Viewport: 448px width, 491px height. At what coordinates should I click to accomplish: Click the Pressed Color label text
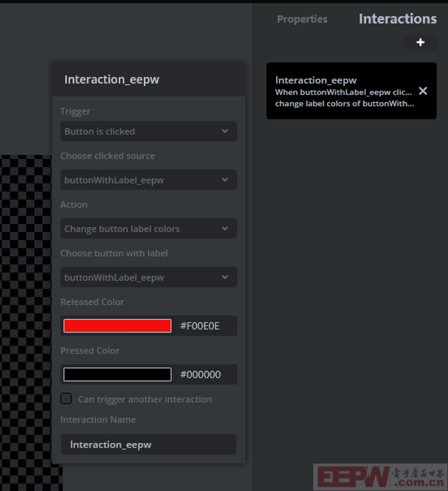90,351
